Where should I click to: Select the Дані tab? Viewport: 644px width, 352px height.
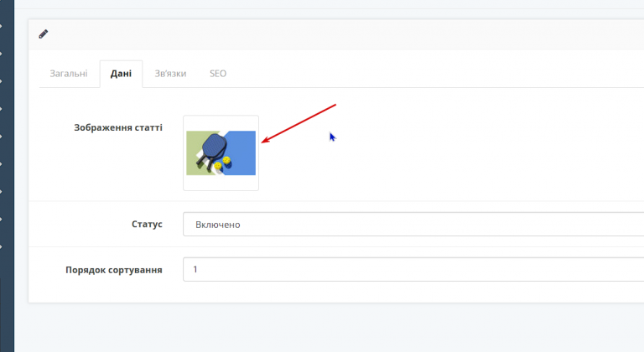click(121, 74)
